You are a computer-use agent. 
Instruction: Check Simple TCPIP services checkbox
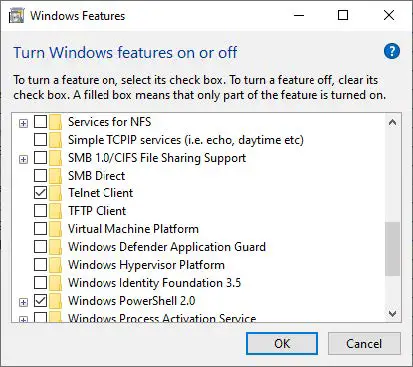(x=40, y=139)
